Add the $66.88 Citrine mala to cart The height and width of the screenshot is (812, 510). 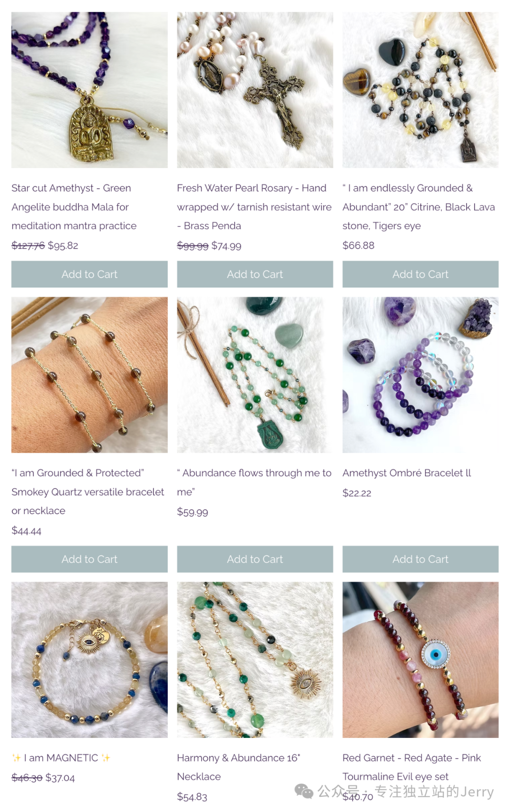tap(420, 274)
